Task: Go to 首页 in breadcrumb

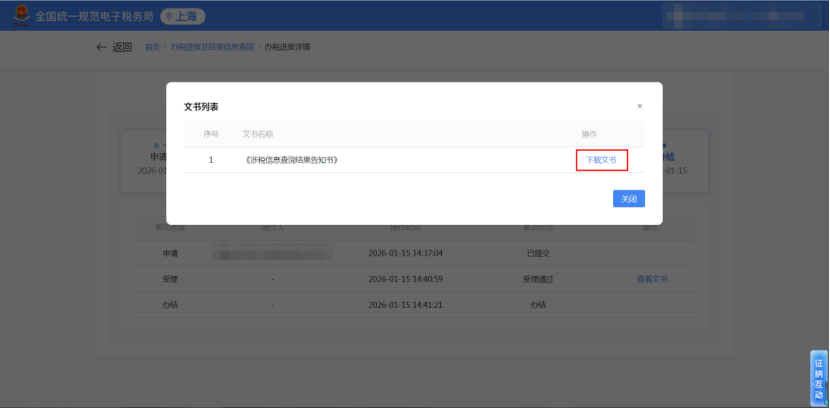Action: tap(152, 47)
